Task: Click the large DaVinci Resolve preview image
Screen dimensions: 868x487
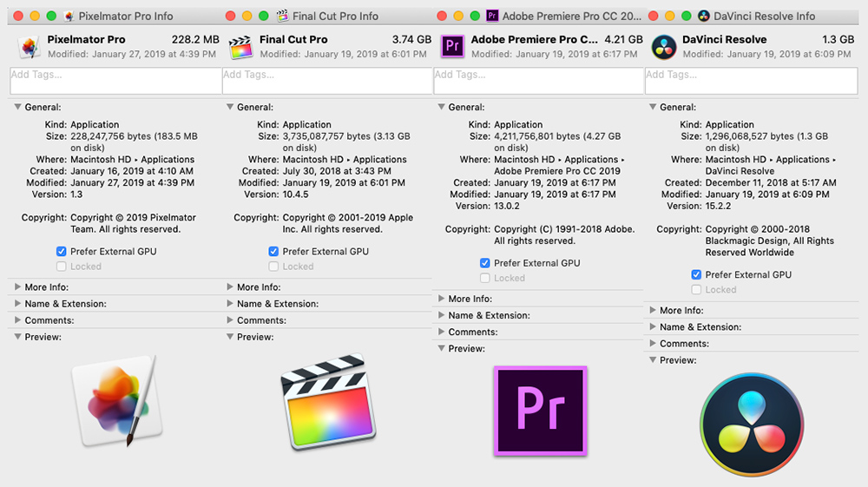Action: (x=752, y=424)
